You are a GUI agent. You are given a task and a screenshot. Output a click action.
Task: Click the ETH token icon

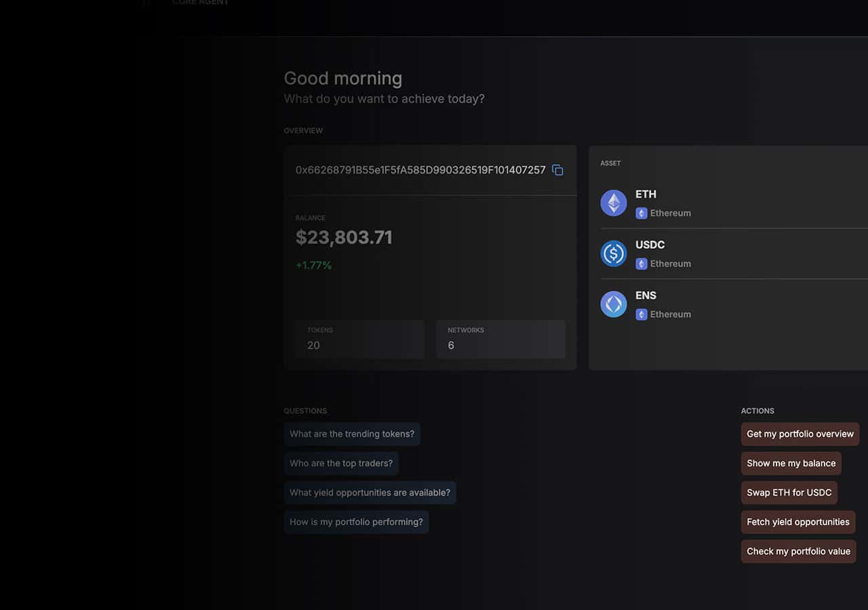pos(614,203)
